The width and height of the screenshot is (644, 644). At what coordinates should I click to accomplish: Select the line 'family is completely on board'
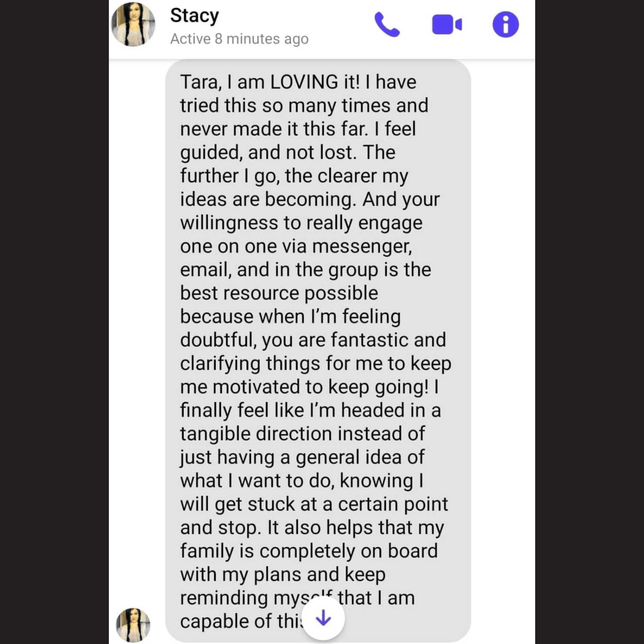coord(309,551)
